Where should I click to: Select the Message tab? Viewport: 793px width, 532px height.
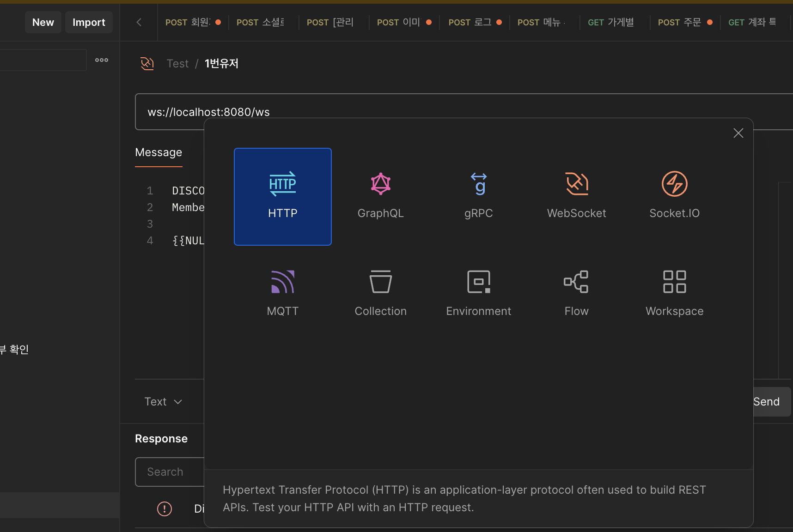pyautogui.click(x=159, y=152)
